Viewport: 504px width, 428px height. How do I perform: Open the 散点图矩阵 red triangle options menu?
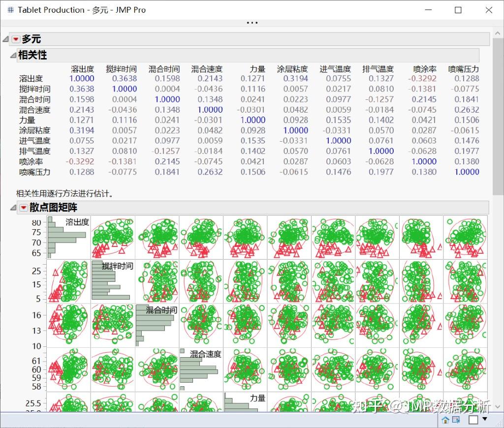(23, 208)
